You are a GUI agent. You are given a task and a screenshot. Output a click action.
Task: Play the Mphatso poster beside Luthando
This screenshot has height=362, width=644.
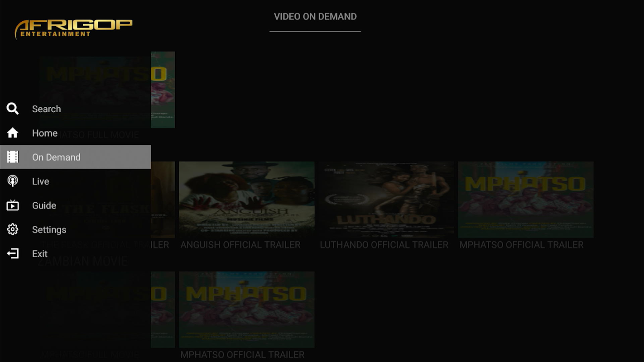[526, 200]
